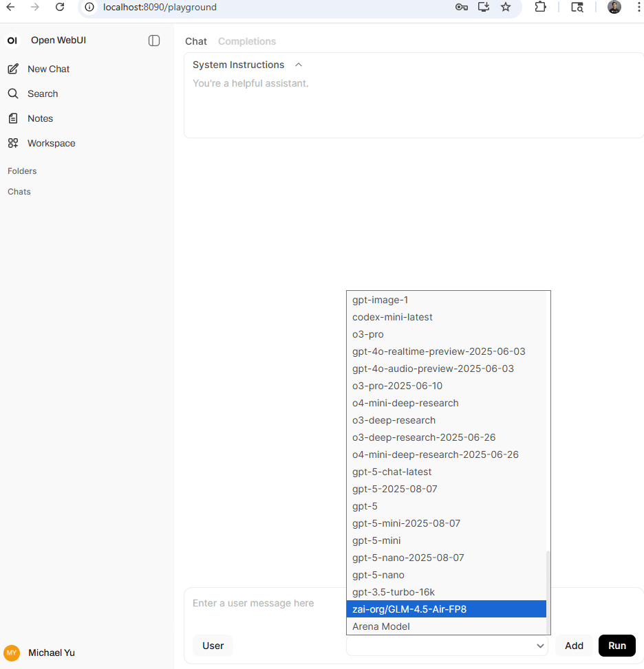Click the Open WebUI title
This screenshot has height=669, width=644.
pyautogui.click(x=58, y=40)
